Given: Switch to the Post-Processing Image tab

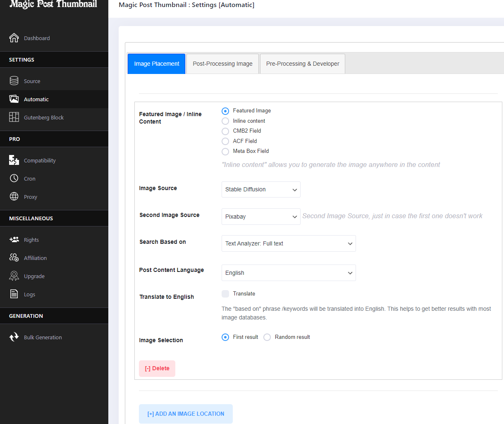Looking at the screenshot, I should pos(222,64).
